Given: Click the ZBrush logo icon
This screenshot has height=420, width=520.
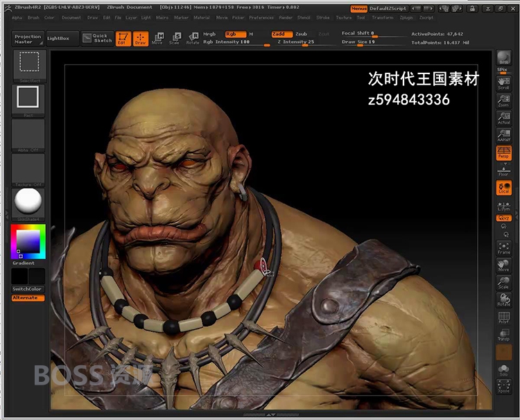Looking at the screenshot, I should (x=8, y=8).
